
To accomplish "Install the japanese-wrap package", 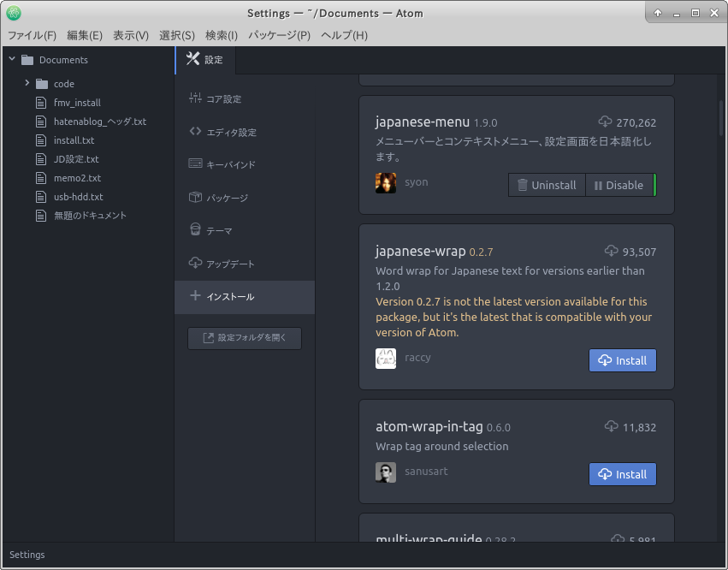I will 623,360.
